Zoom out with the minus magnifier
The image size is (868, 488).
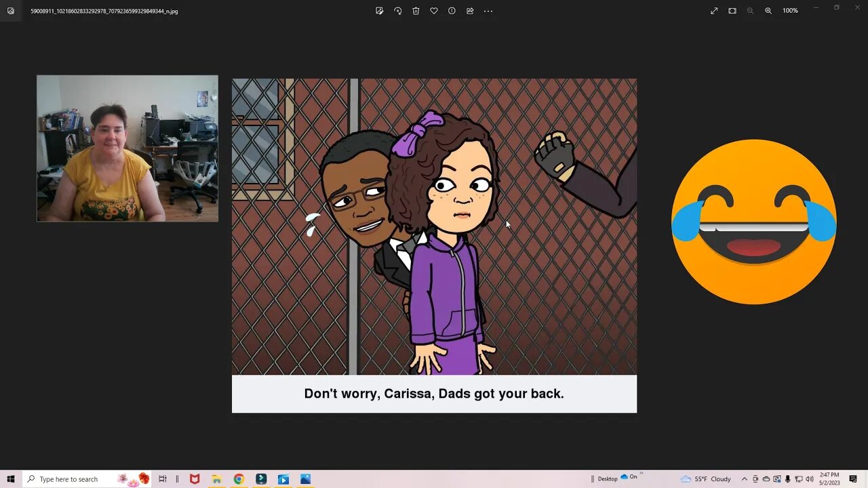pos(750,11)
